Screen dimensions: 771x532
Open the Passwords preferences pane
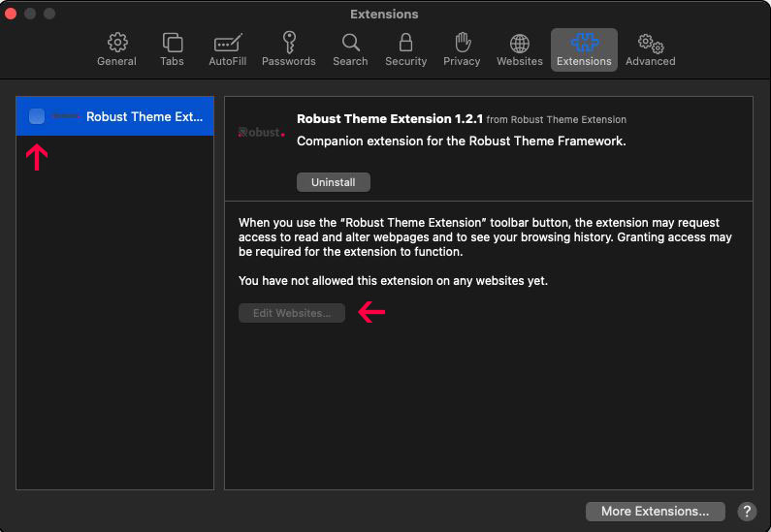(289, 49)
